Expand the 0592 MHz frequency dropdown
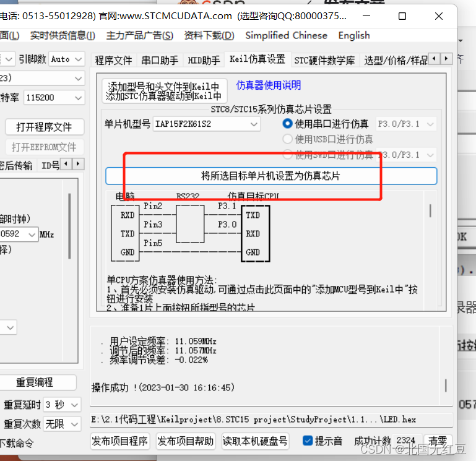Image resolution: width=476 pixels, height=461 pixels. pyautogui.click(x=19, y=234)
